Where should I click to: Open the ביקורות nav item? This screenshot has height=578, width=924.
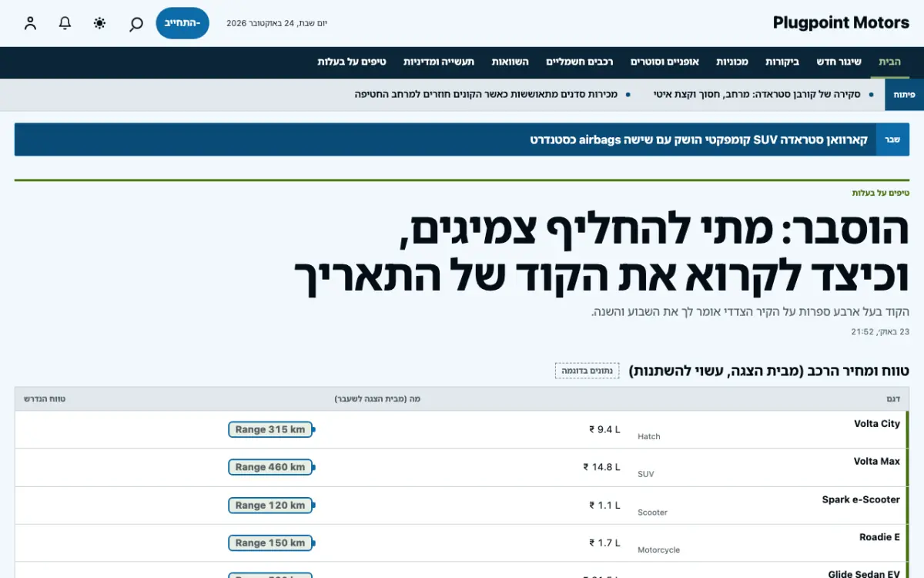(x=782, y=62)
